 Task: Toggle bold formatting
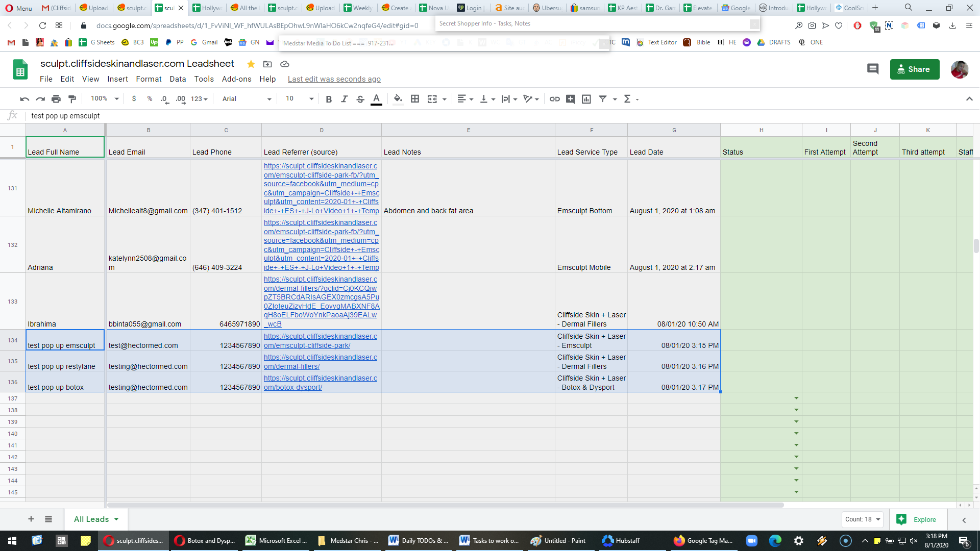329,99
